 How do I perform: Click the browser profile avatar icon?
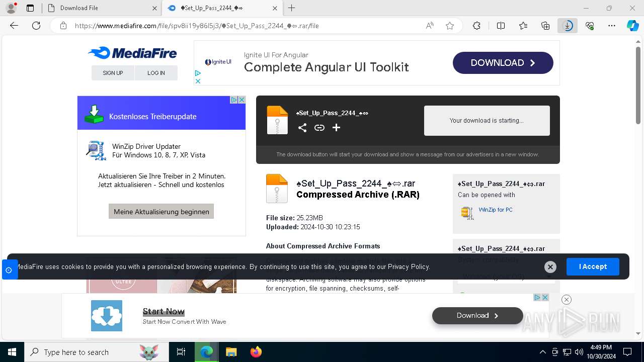[x=11, y=8]
